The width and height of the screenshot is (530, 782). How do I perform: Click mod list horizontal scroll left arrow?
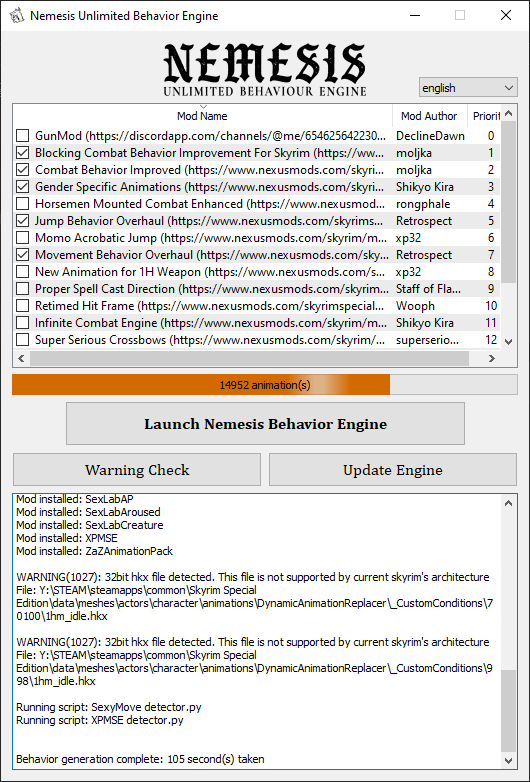[21, 358]
